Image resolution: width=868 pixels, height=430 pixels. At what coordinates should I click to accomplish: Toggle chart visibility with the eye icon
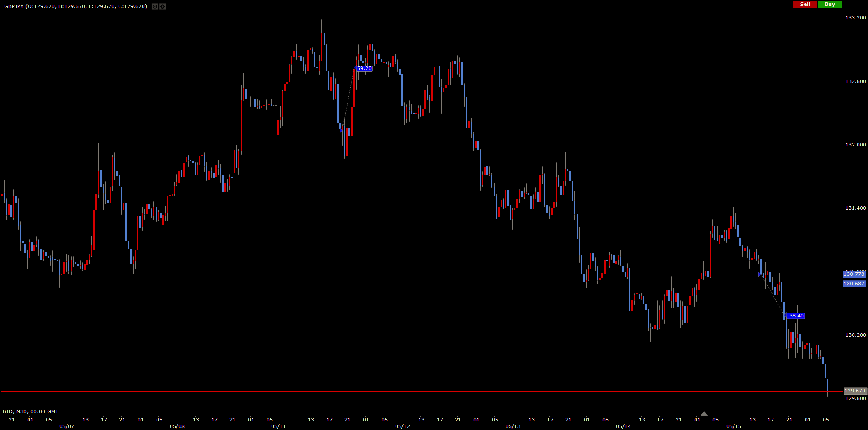point(155,7)
